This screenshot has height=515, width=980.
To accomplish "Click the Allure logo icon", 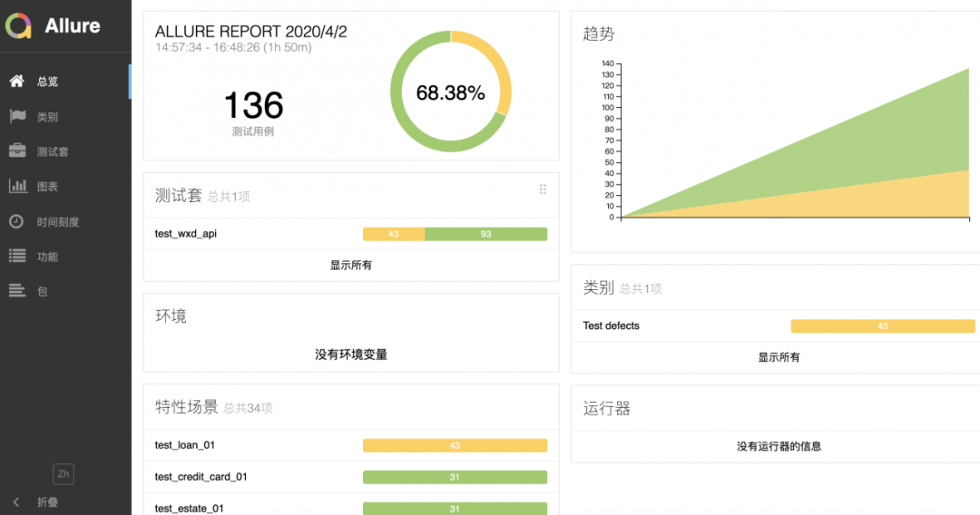I will point(18,25).
